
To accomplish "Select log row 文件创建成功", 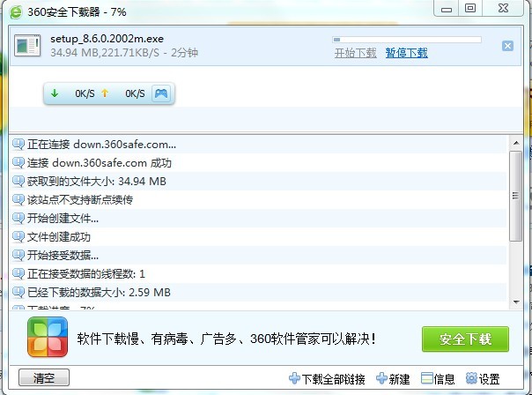I will 259,236.
